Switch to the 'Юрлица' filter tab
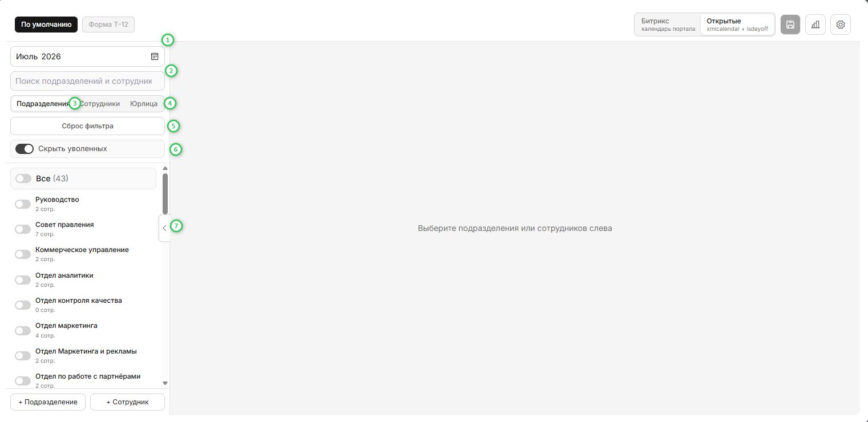Viewport: 868px width, 422px height. 144,104
